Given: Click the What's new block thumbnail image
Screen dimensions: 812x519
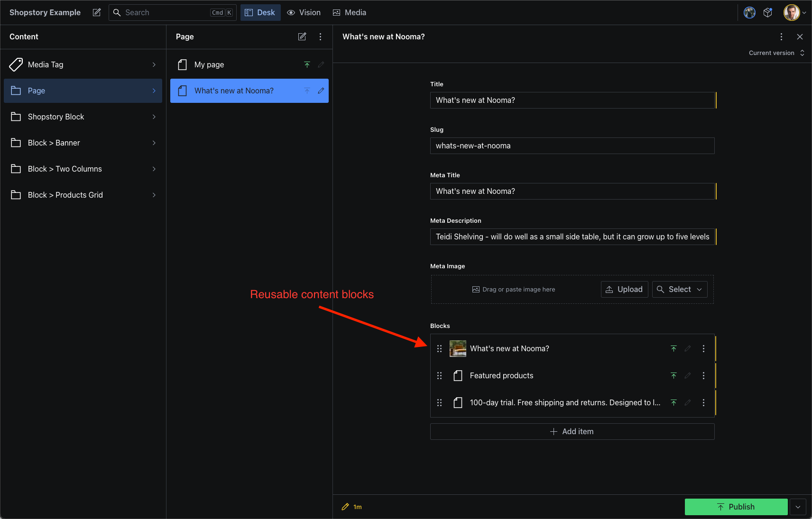Looking at the screenshot, I should tap(458, 348).
